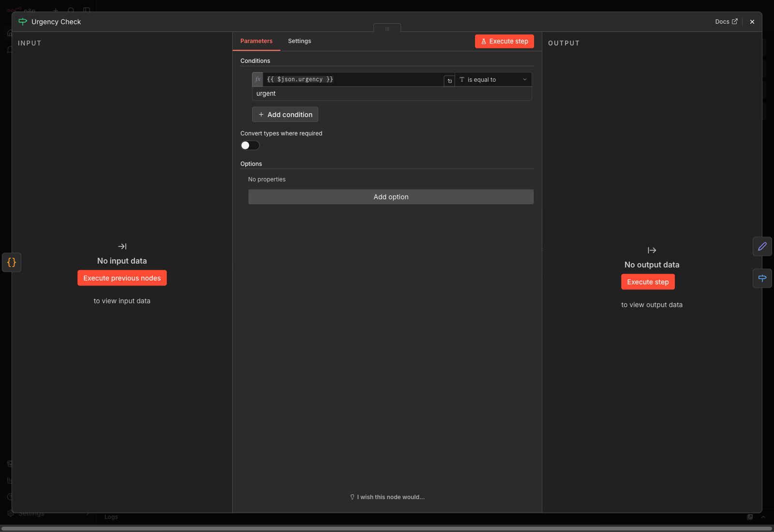Image resolution: width=774 pixels, height=532 pixels.
Task: Open the Settings tab
Action: tap(299, 41)
